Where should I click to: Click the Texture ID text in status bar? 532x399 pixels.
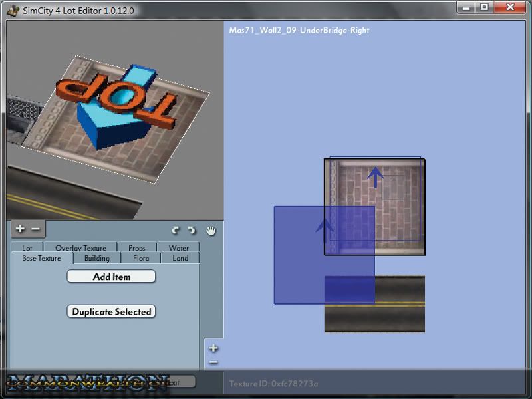coord(273,384)
